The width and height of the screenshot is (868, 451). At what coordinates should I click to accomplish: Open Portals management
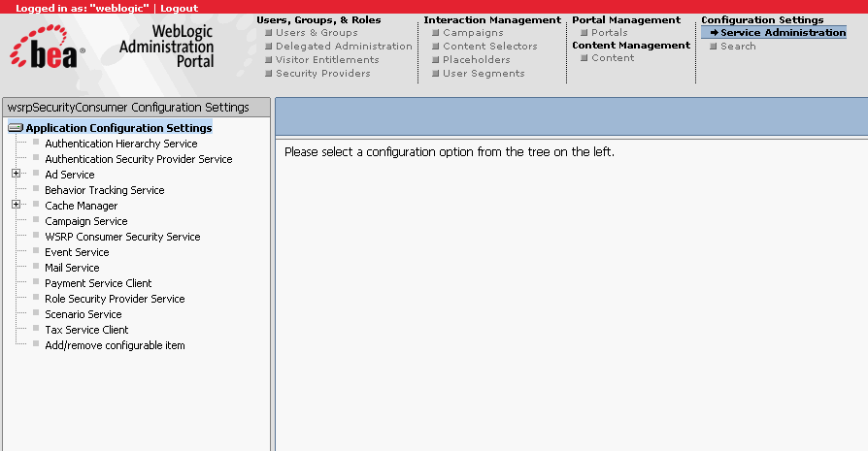click(x=610, y=33)
